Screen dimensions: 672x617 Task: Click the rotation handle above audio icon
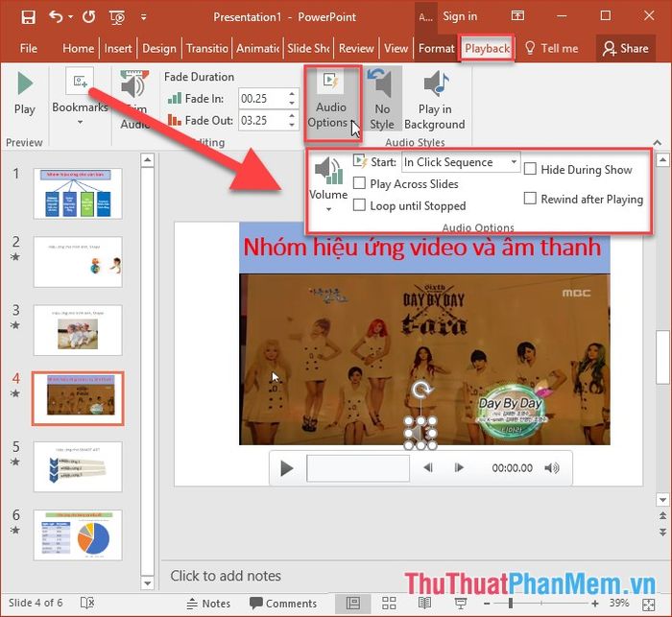pyautogui.click(x=421, y=389)
